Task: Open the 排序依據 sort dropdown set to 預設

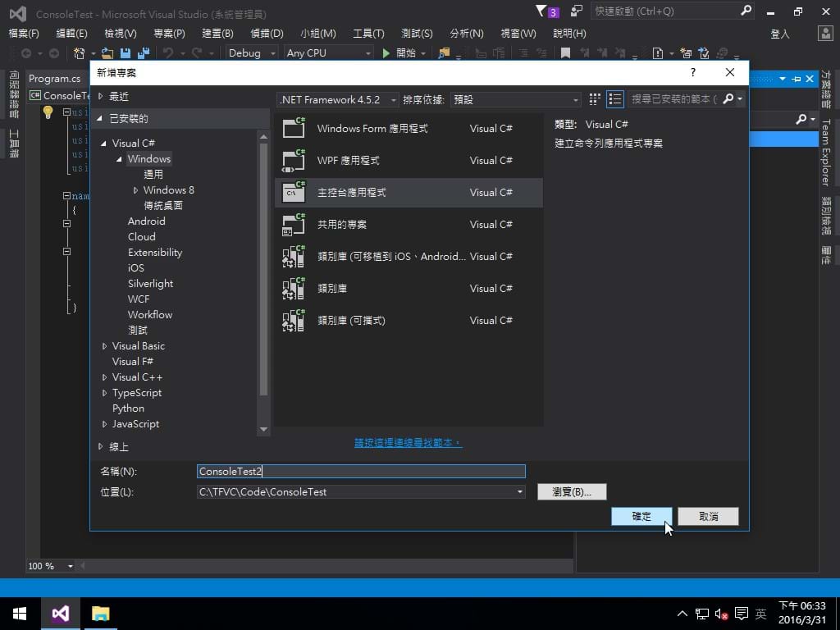Action: click(x=515, y=99)
